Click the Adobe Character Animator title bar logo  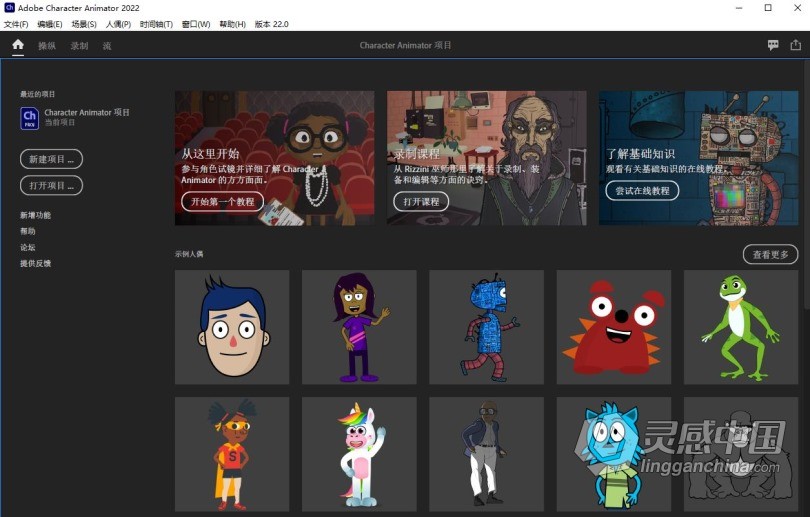(9, 8)
